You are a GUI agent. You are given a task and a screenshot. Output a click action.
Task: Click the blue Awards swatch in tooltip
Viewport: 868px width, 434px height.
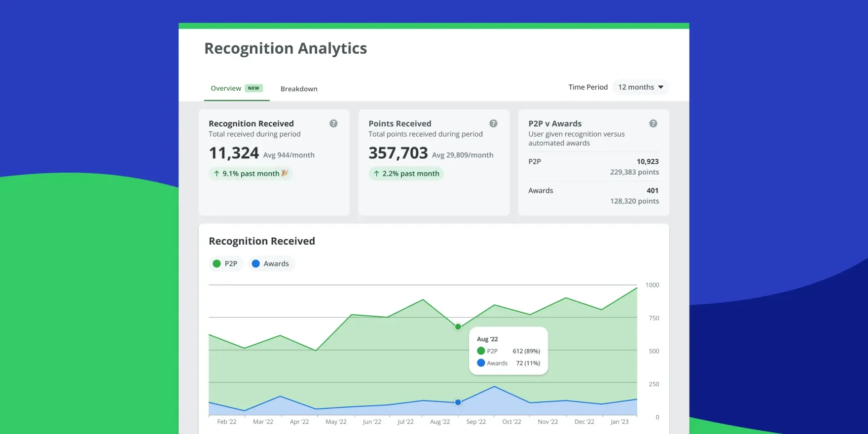481,362
